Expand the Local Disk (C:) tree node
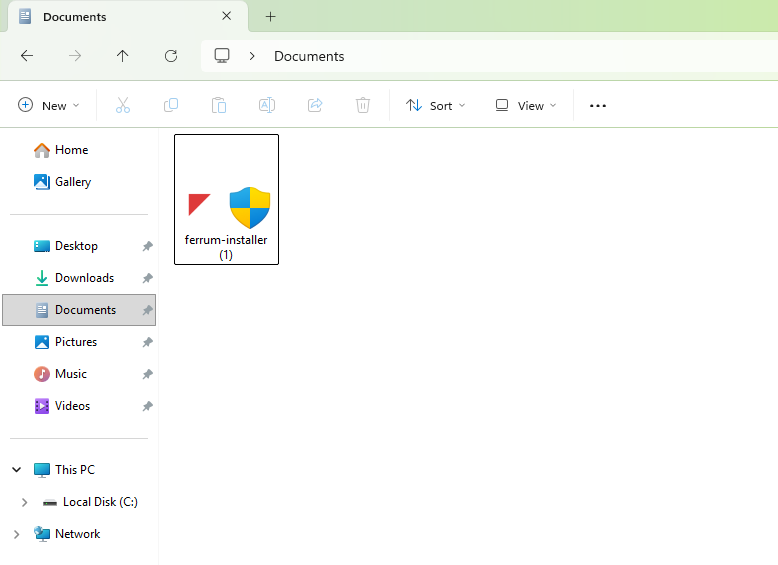Screen dimensions: 778x565 24,502
